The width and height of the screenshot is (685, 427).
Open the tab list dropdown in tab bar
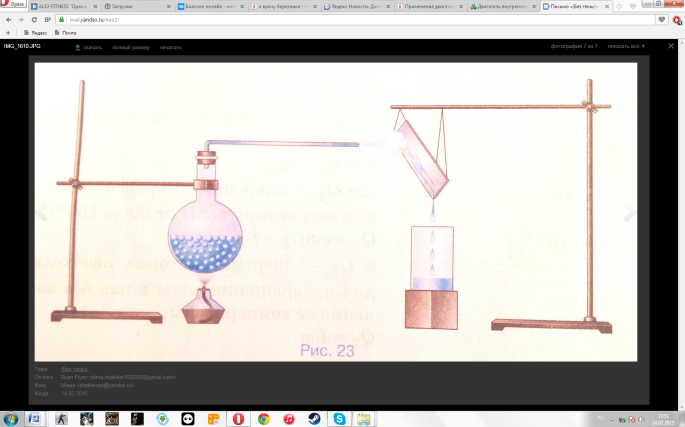click(x=633, y=6)
